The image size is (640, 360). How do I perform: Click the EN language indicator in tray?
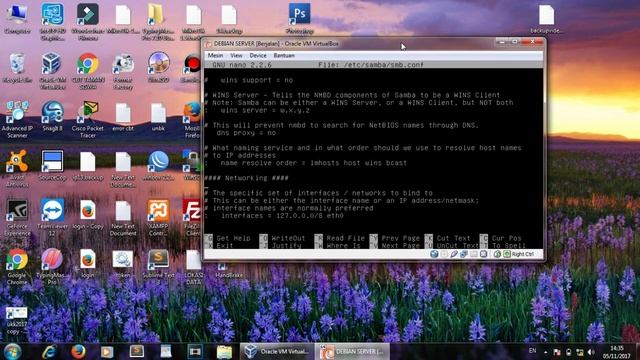click(x=532, y=351)
